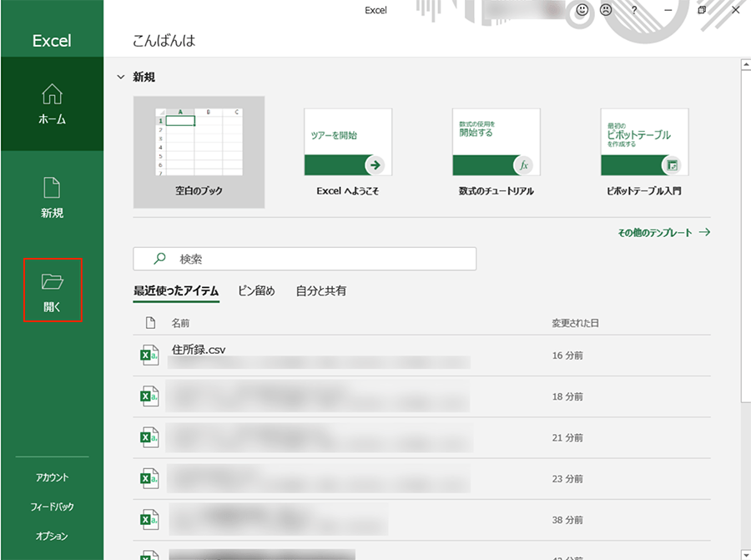
Task: Sort by the 変更された日 column header
Action: (575, 323)
